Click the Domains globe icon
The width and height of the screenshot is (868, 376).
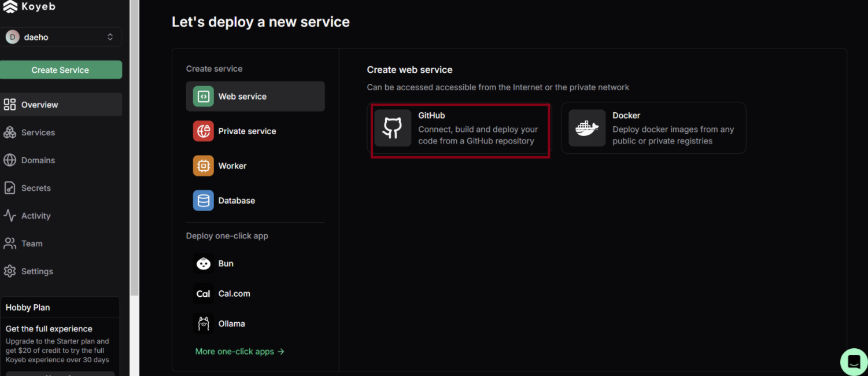point(10,160)
